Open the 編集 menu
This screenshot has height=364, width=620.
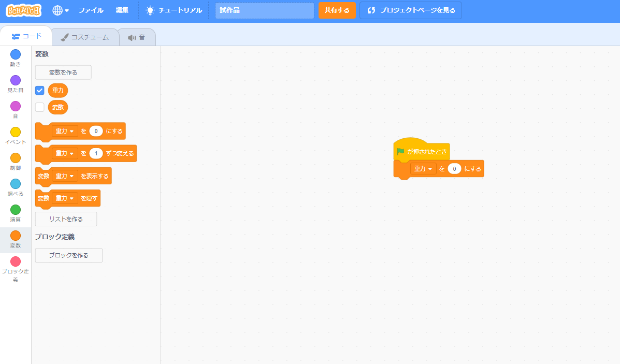(x=122, y=11)
